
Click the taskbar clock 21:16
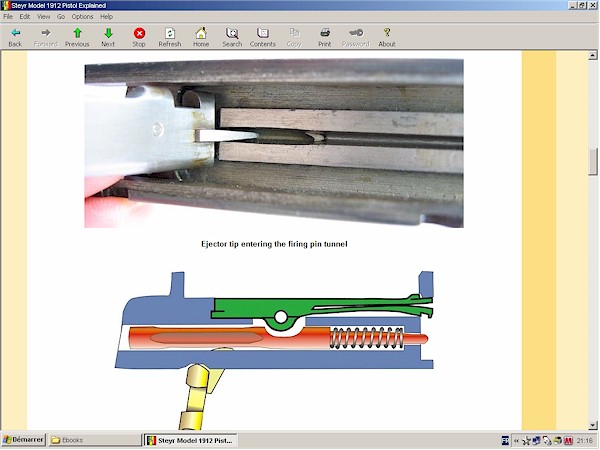[x=585, y=441]
